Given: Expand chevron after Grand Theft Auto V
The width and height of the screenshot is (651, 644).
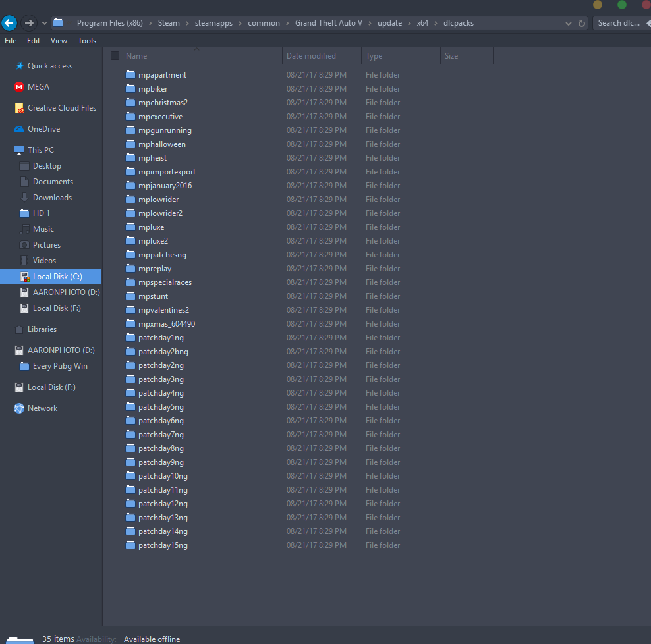Looking at the screenshot, I should tap(370, 23).
